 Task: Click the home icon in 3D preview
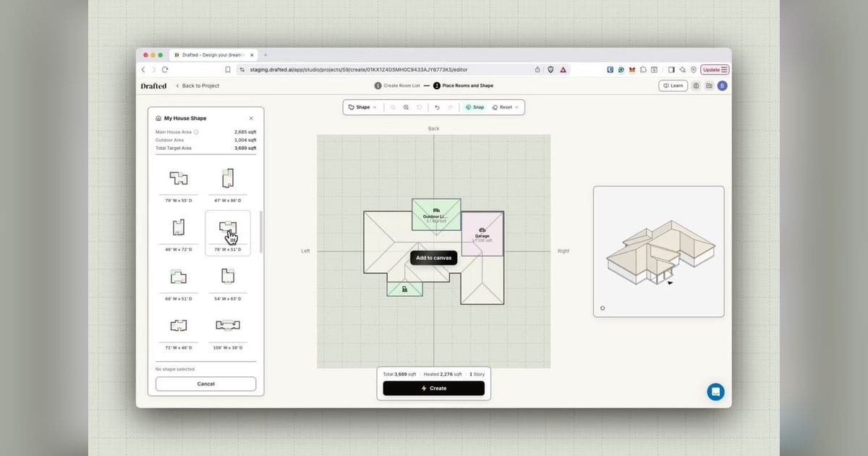[x=603, y=308]
